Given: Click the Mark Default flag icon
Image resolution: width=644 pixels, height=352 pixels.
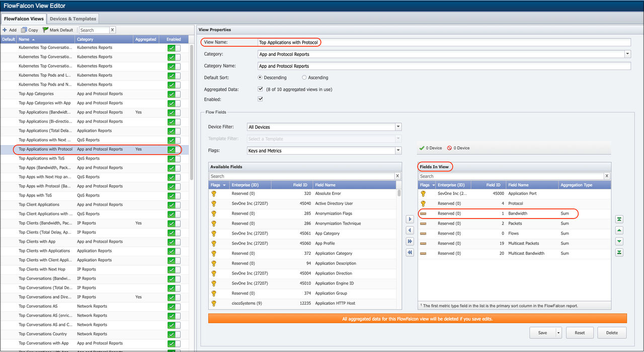Looking at the screenshot, I should pyautogui.click(x=45, y=30).
